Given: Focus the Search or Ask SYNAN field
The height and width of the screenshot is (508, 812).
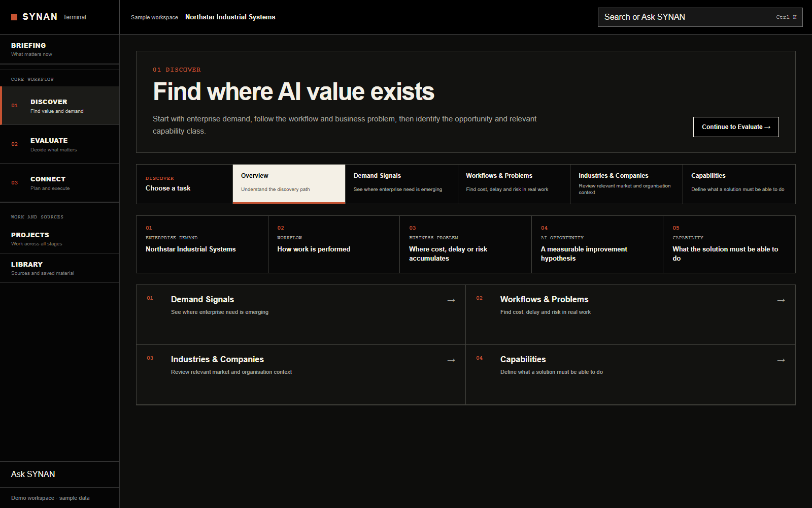Looking at the screenshot, I should click(700, 17).
